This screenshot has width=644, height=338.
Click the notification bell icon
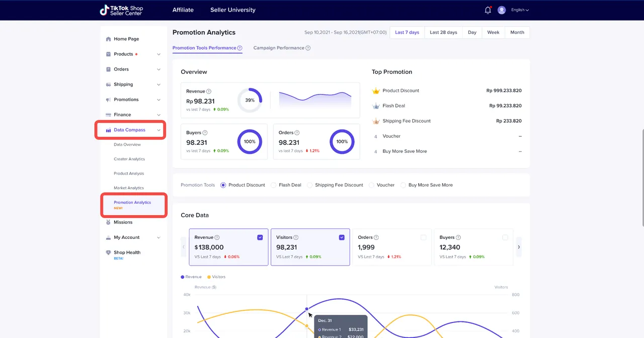click(488, 10)
